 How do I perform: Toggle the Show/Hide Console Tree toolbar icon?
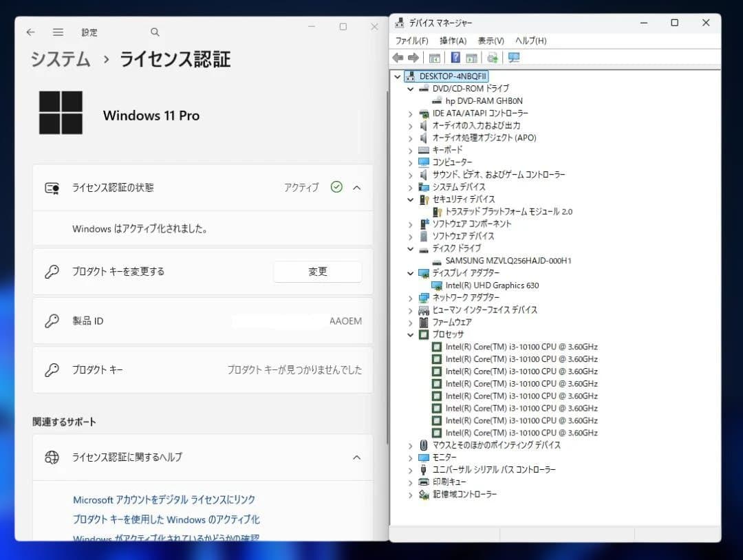pyautogui.click(x=434, y=58)
